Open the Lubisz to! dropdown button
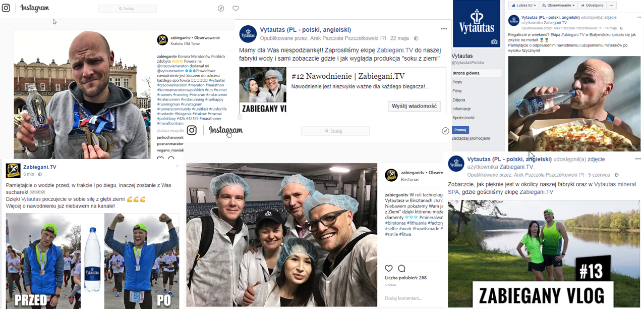644x309 pixels. point(523,5)
